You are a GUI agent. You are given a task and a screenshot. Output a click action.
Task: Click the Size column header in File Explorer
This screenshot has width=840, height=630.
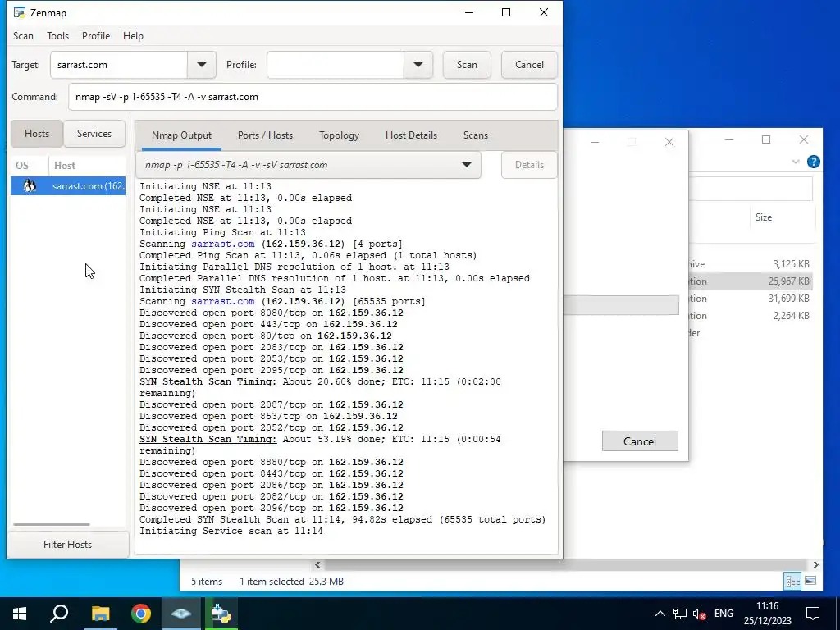point(764,217)
